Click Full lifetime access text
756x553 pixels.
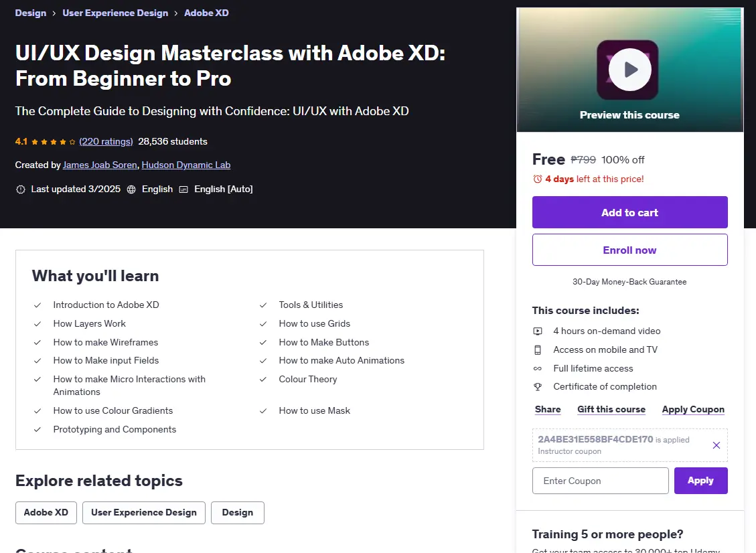(593, 368)
